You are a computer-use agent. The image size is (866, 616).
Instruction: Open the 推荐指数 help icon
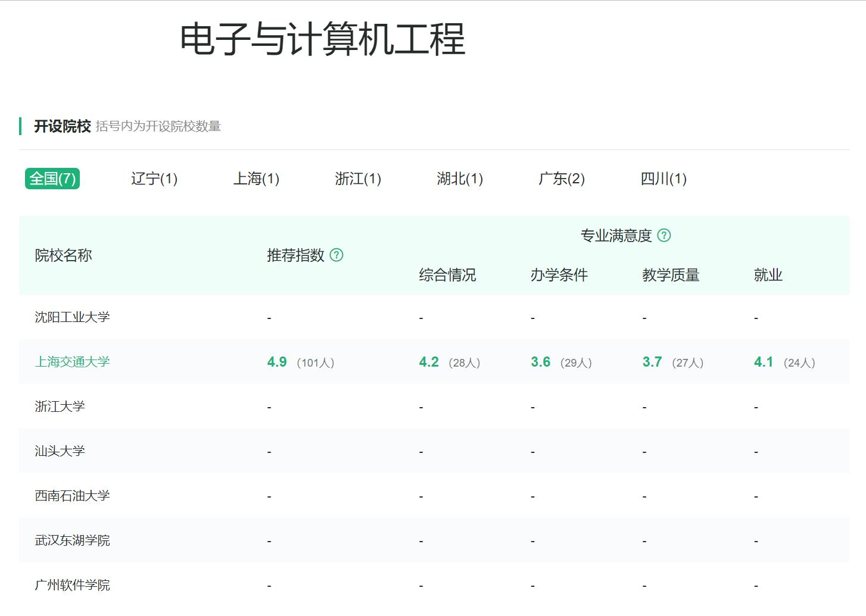pyautogui.click(x=338, y=255)
